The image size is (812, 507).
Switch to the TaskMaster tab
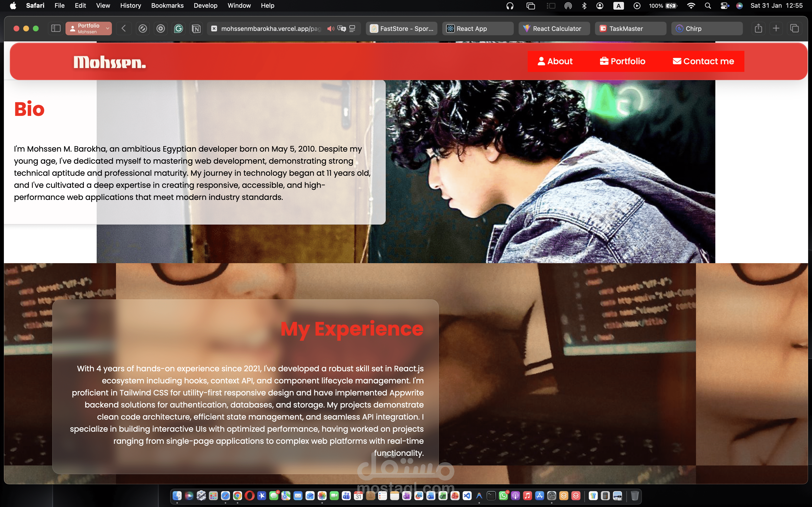click(x=630, y=28)
